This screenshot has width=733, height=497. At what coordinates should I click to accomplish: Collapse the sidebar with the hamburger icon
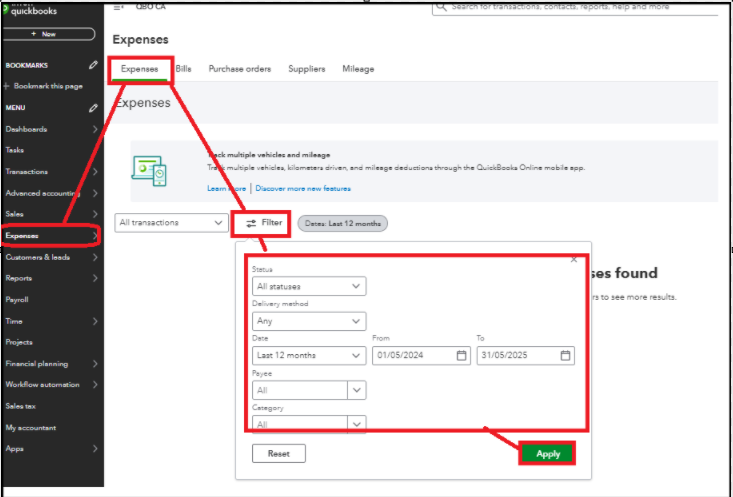118,7
